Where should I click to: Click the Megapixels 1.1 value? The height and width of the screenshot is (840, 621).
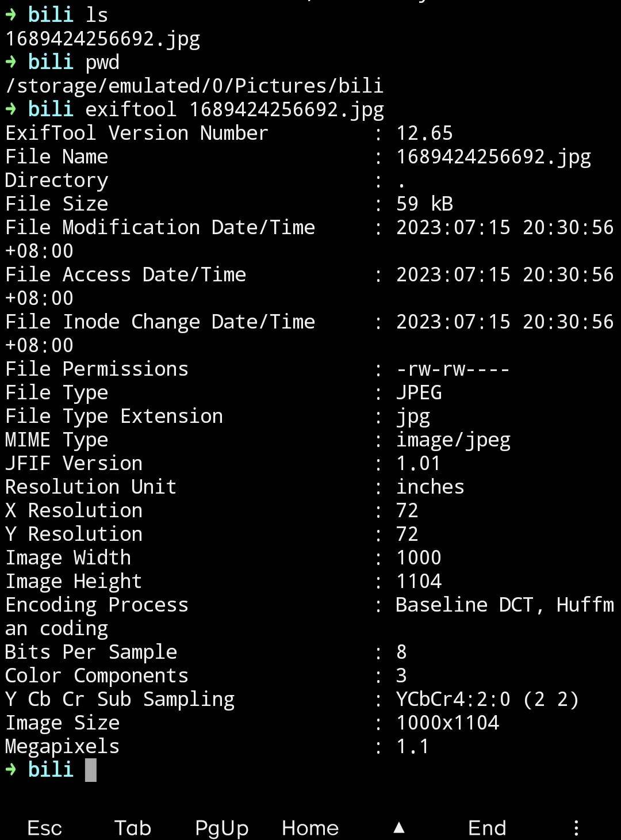point(413,746)
